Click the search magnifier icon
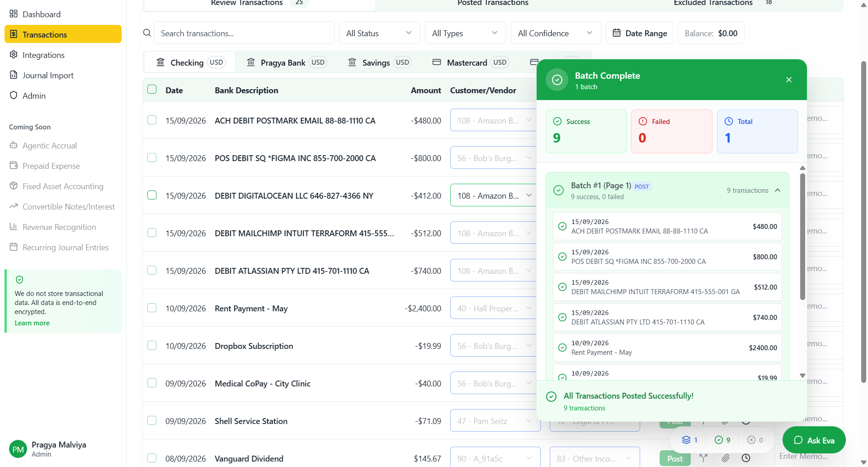Image resolution: width=868 pixels, height=467 pixels. pos(147,33)
